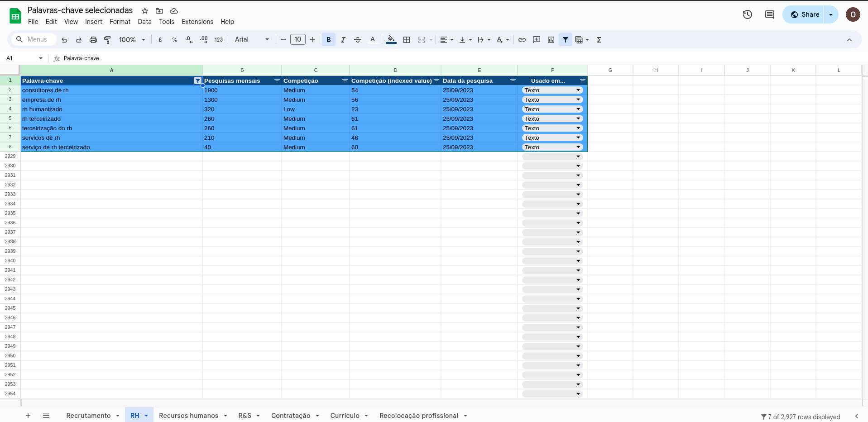Insert a chart using toolbar icon

551,40
